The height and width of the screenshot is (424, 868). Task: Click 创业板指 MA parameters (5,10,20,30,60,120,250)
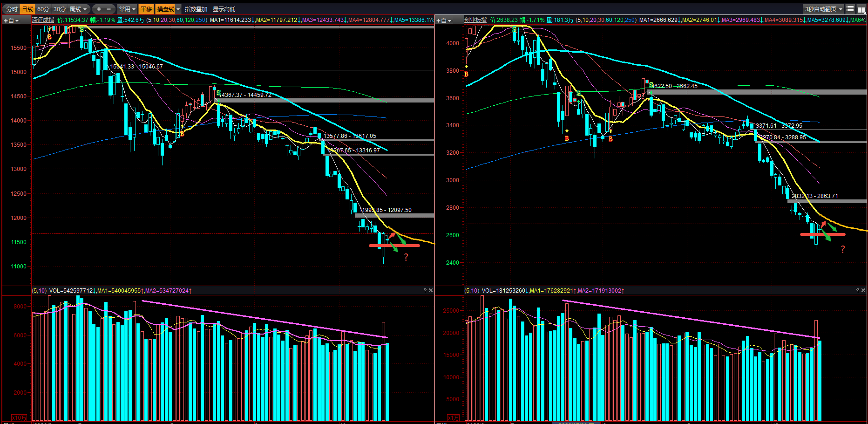tap(606, 20)
